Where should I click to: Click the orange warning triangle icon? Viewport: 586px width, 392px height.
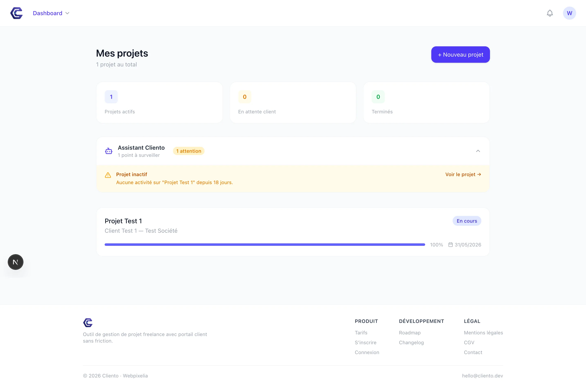coord(108,175)
